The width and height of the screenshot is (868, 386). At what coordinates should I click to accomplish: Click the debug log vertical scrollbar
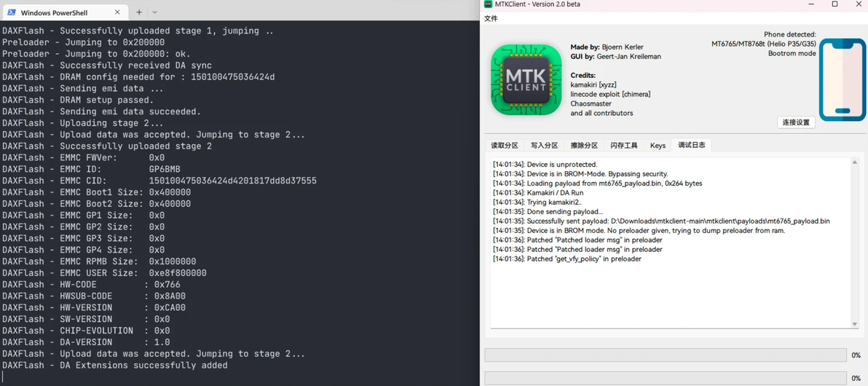855,243
